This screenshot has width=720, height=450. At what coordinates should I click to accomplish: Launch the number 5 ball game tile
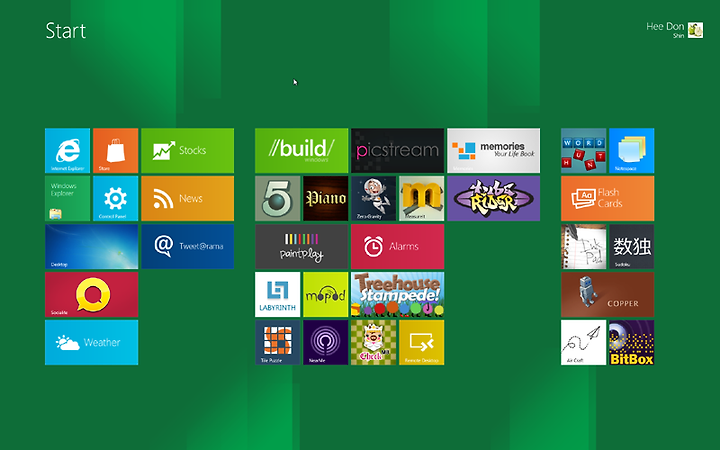click(278, 198)
